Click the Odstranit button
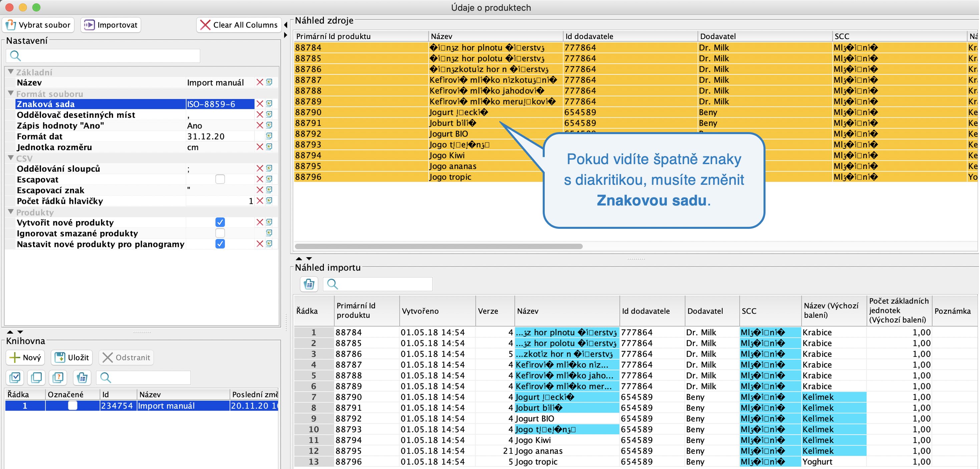Screen dimensions: 980x469 [x=126, y=357]
